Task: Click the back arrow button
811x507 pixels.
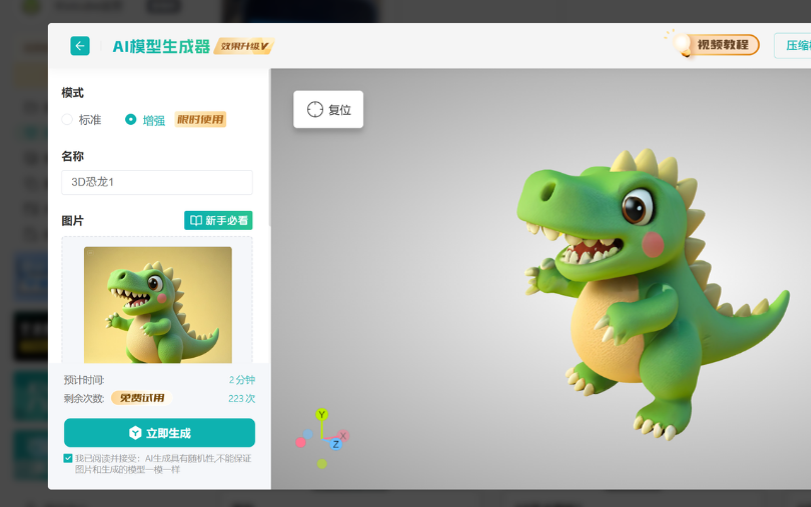Action: click(80, 46)
